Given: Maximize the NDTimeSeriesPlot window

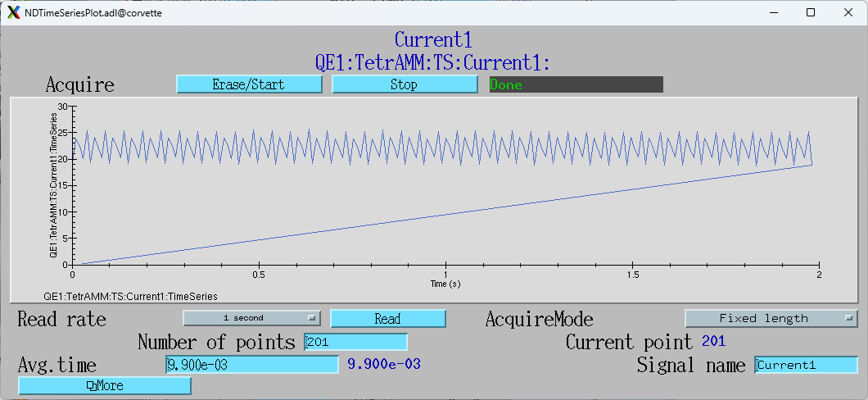Looking at the screenshot, I should [x=811, y=12].
